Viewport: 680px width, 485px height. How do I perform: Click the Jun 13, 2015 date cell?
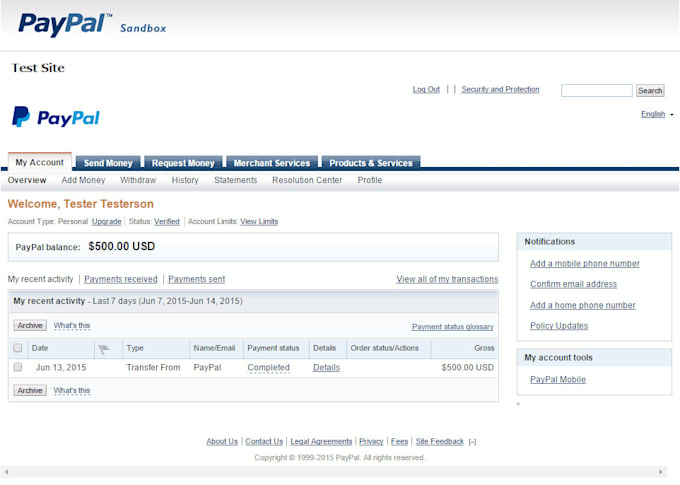tap(61, 367)
